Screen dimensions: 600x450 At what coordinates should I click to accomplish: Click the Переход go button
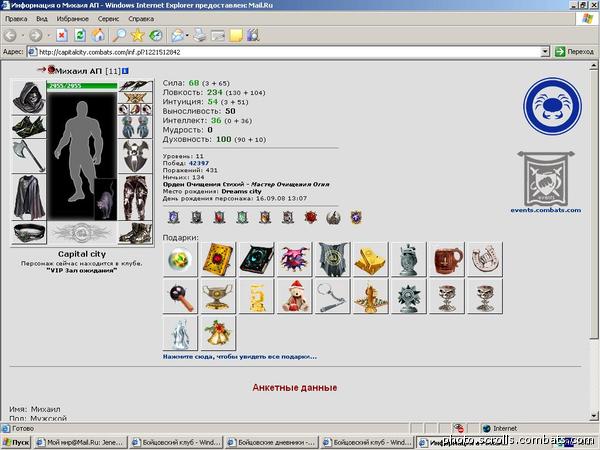pos(574,52)
